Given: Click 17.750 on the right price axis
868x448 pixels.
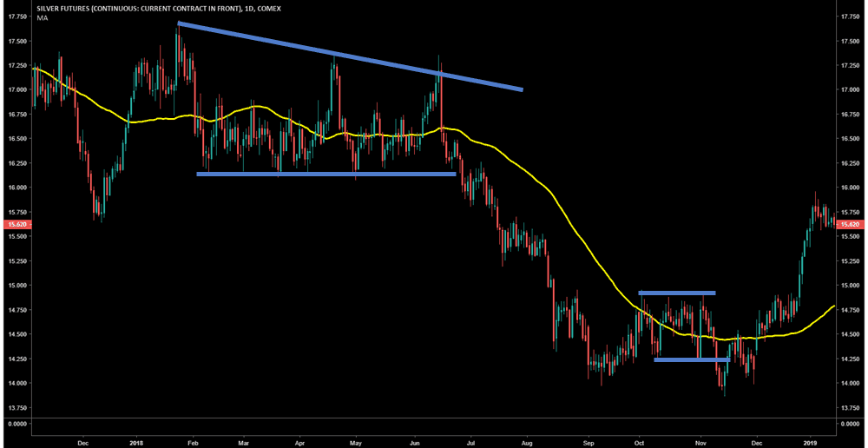Looking at the screenshot, I should click(850, 16).
